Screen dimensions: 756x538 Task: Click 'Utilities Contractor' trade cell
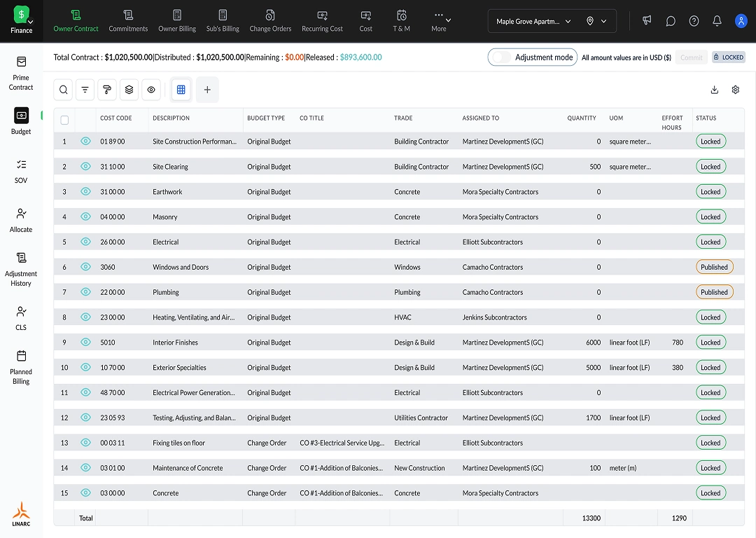(421, 418)
